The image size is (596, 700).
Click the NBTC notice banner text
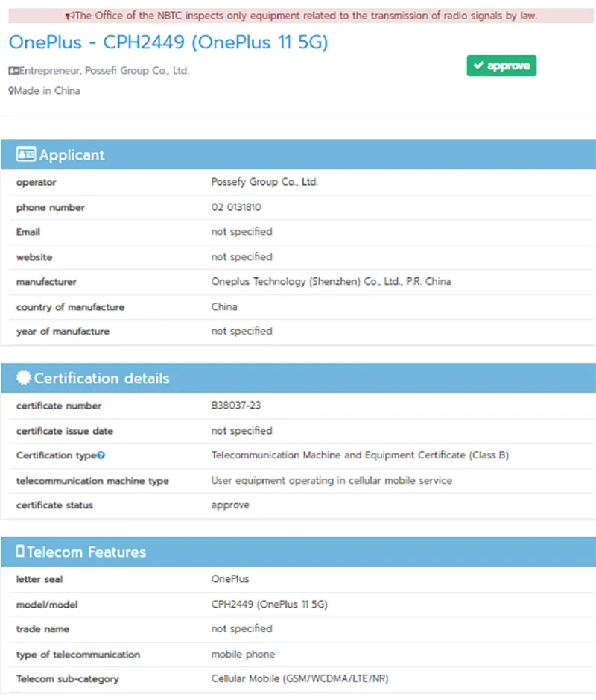click(x=305, y=16)
